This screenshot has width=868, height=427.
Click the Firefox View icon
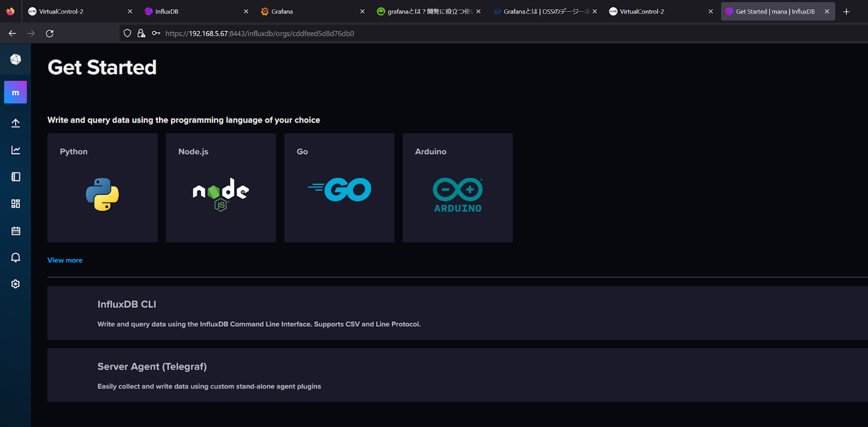pos(10,11)
